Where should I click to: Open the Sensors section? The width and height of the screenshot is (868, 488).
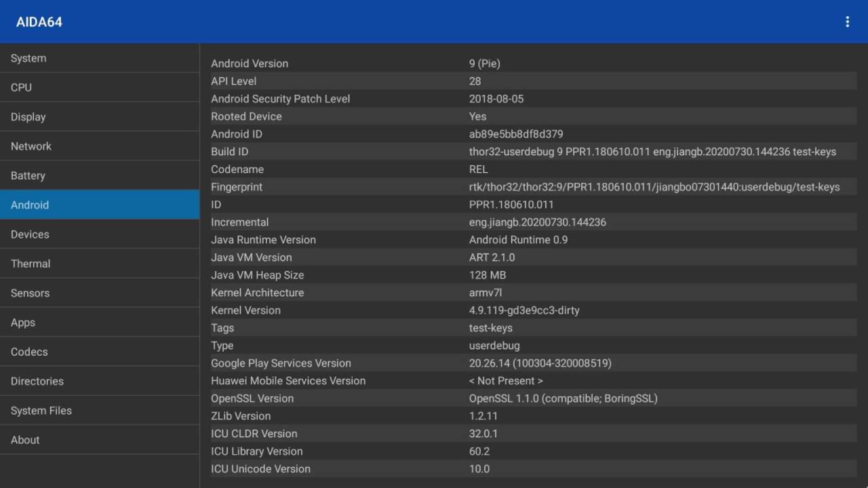pos(100,293)
